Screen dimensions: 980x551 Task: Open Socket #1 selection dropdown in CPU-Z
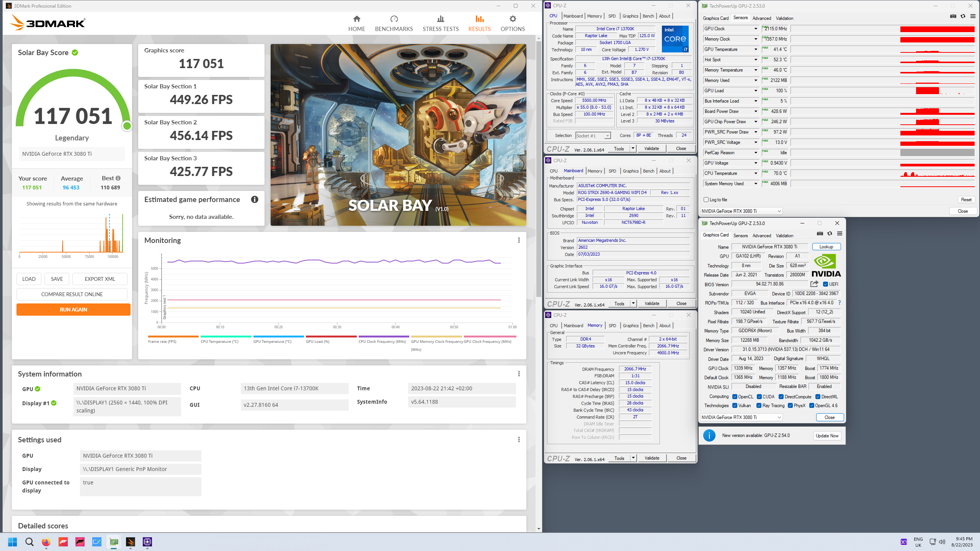pos(593,136)
